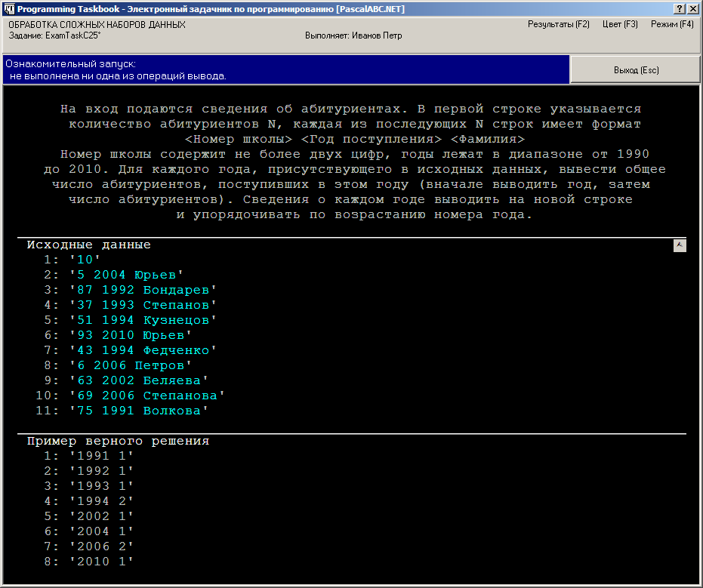Viewport: 703px width, 588px height.
Task: Click the text Выполняет: Иванов Петр
Action: point(353,35)
